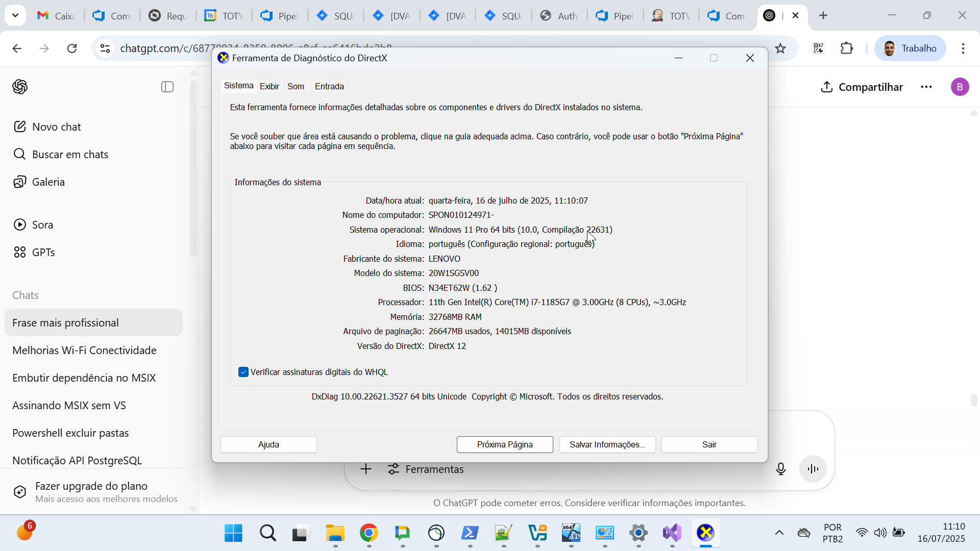
Task: Click Salvar Informações button
Action: point(607,444)
